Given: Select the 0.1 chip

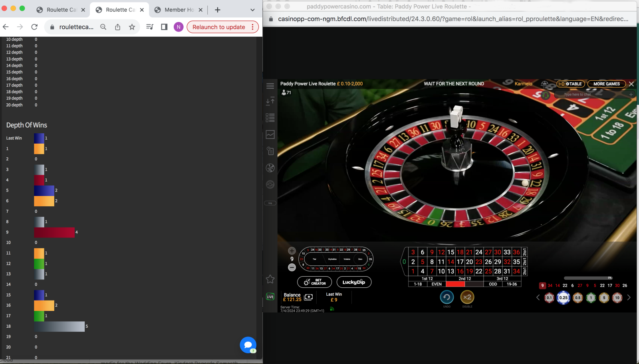Looking at the screenshot, I should [549, 298].
